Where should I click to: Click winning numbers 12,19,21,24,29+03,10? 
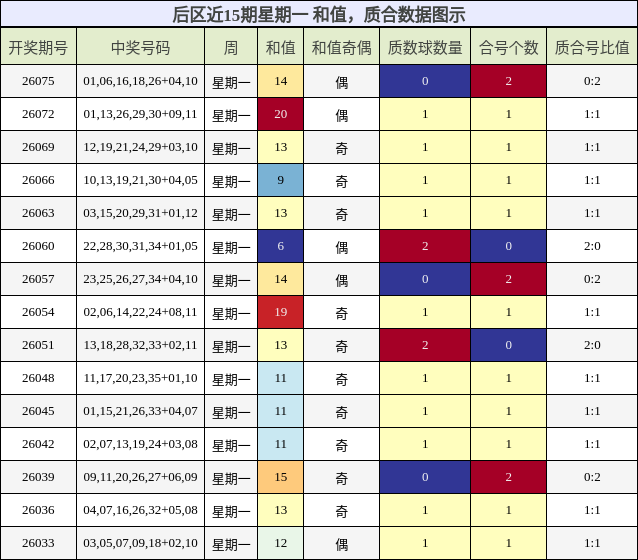click(x=140, y=147)
